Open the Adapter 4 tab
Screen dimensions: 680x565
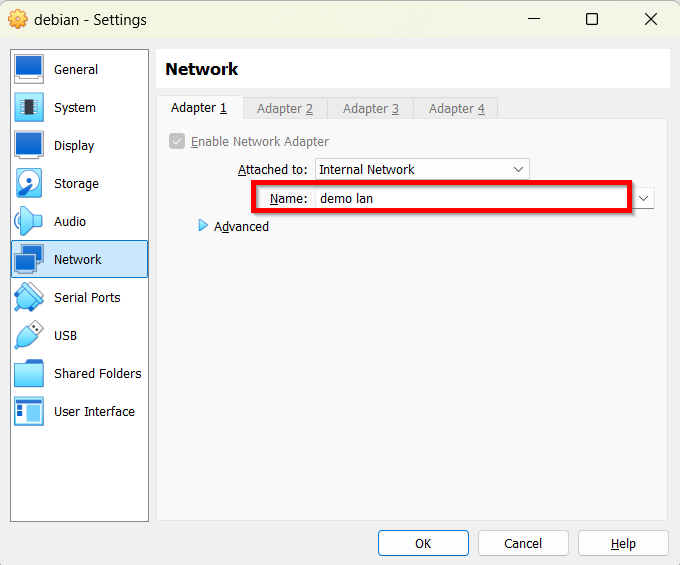(x=456, y=108)
